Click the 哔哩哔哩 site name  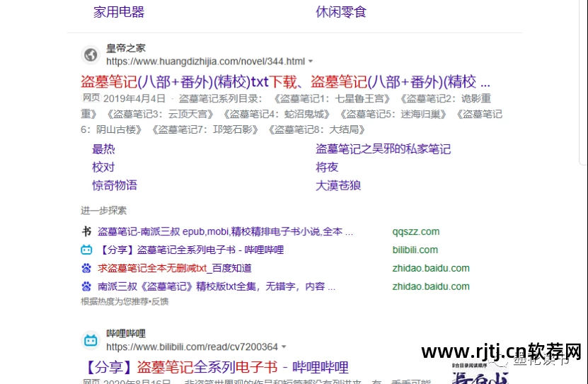coord(126,333)
